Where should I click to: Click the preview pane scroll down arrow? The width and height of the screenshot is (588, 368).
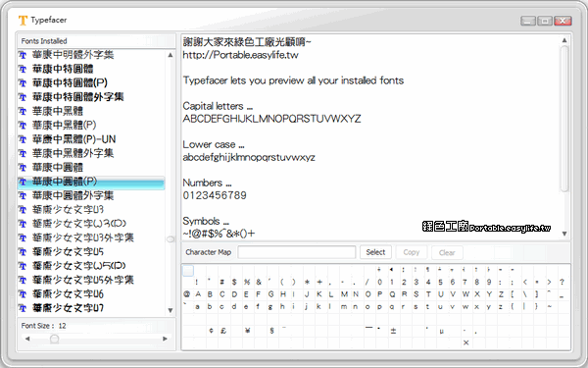tap(564, 234)
